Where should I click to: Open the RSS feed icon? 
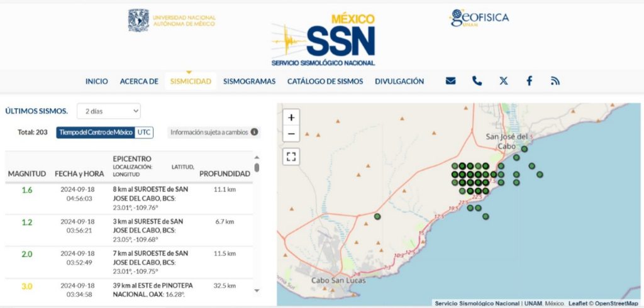click(555, 81)
